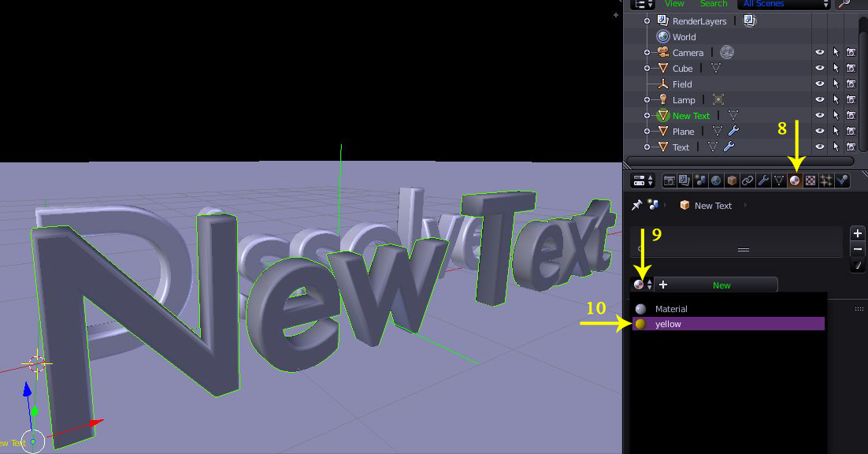
Task: Disable Plane selectability arrow toggle
Action: (836, 131)
